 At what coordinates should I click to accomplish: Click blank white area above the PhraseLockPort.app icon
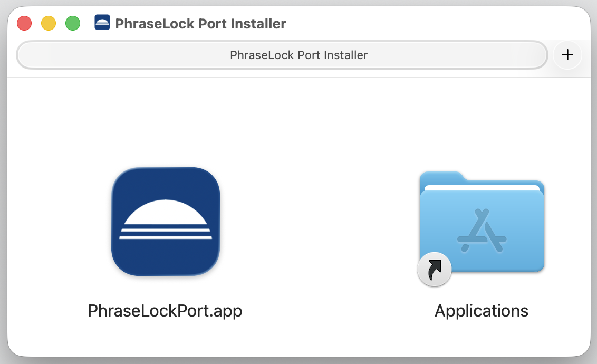pos(165,121)
